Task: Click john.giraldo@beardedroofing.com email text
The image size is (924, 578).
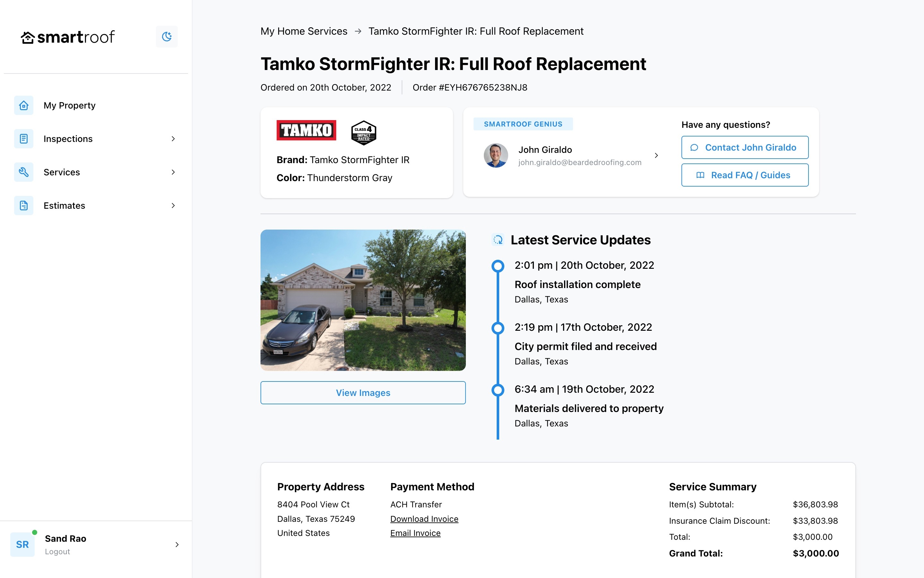Action: (580, 162)
